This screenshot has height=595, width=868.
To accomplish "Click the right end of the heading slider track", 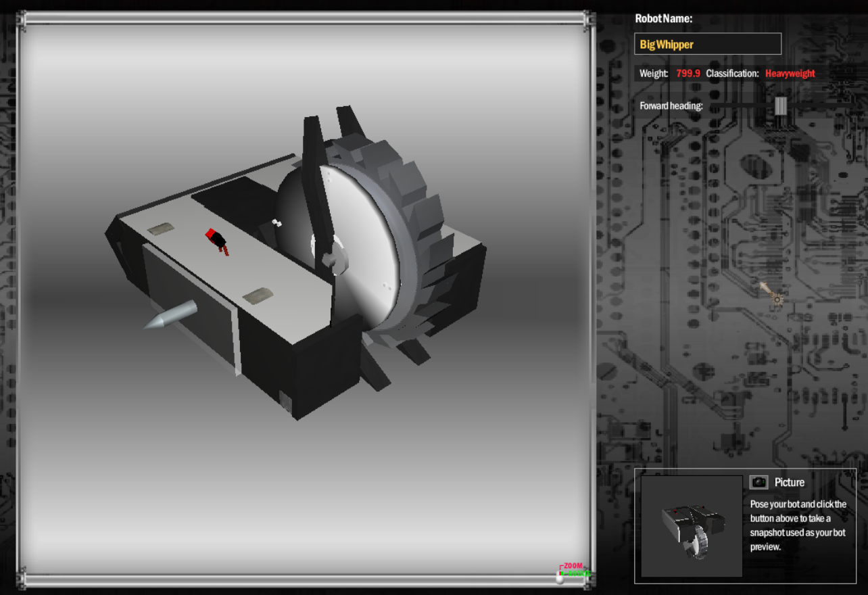I will click(850, 106).
